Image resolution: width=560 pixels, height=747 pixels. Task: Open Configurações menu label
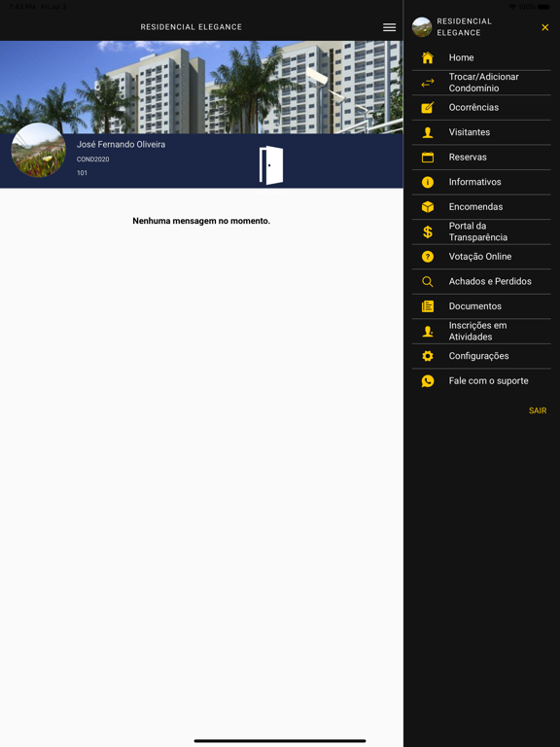(478, 356)
